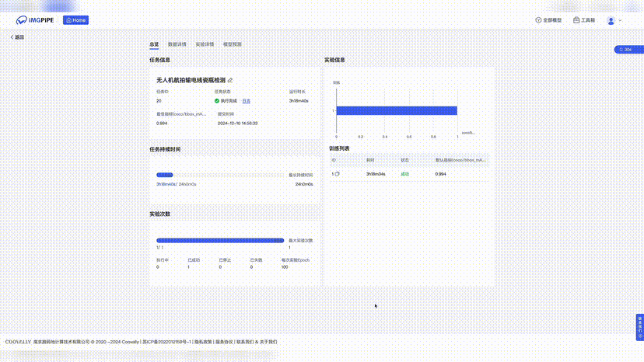Open the 工具箱 toolbox
This screenshot has height=362, width=644.
584,20
